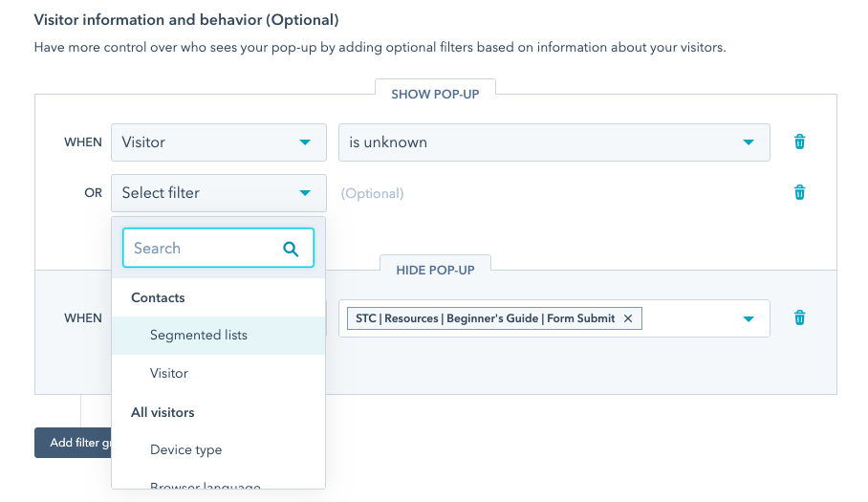Click the magnifier icon in Search box
Screen dimensions: 868x502
[291, 249]
